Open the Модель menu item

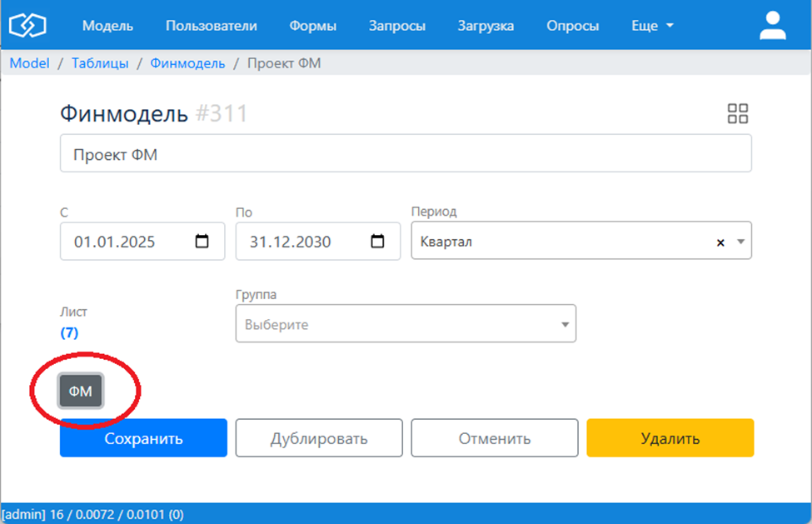point(107,26)
